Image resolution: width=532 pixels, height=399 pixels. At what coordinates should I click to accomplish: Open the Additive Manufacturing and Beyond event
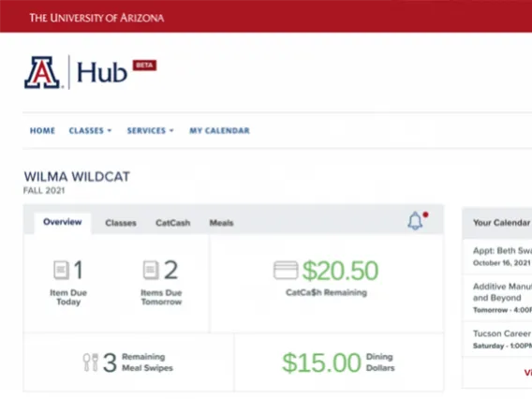497,298
